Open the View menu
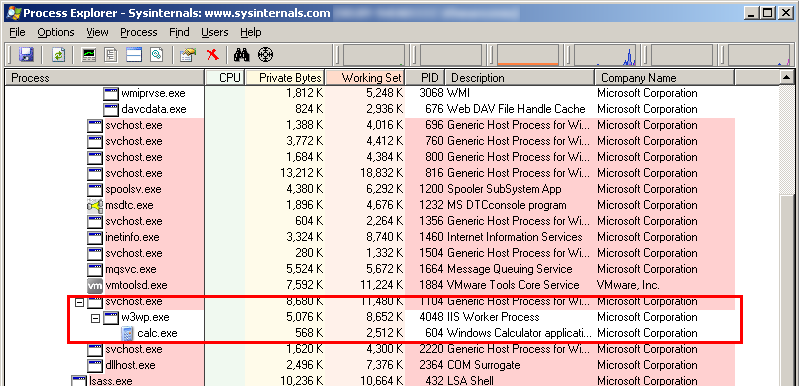The width and height of the screenshot is (799, 386). [97, 32]
